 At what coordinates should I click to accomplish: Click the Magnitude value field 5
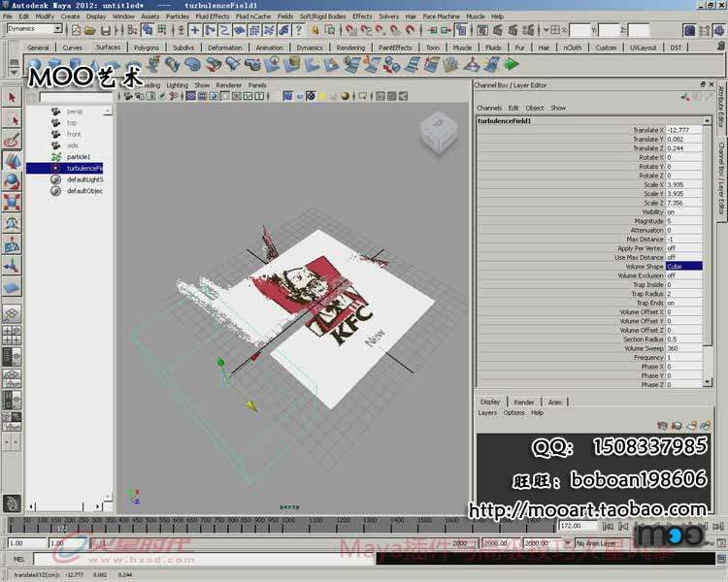point(684,221)
